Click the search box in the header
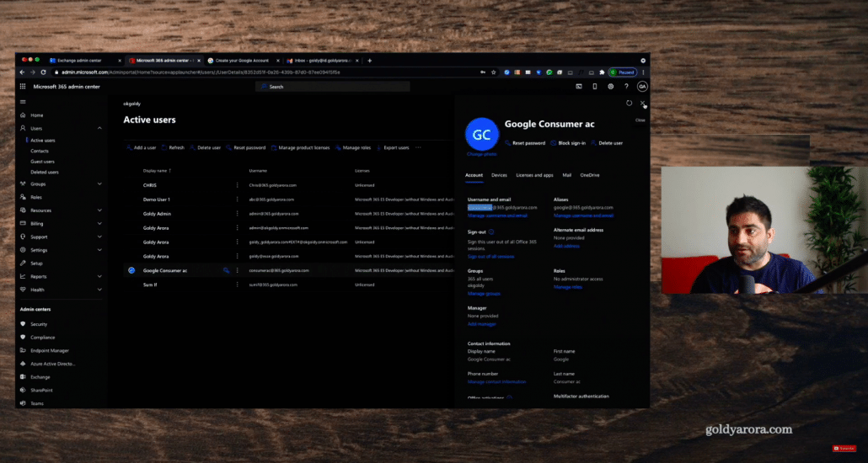Viewport: 868px width, 463px height. tap(332, 87)
